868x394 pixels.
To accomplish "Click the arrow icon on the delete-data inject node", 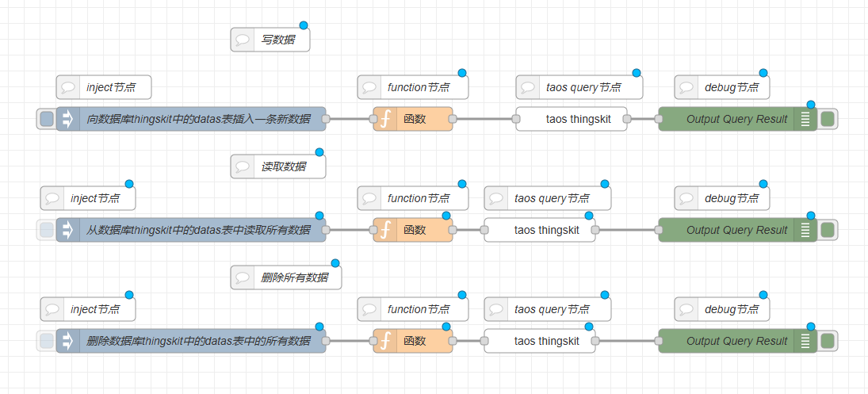I will [67, 341].
